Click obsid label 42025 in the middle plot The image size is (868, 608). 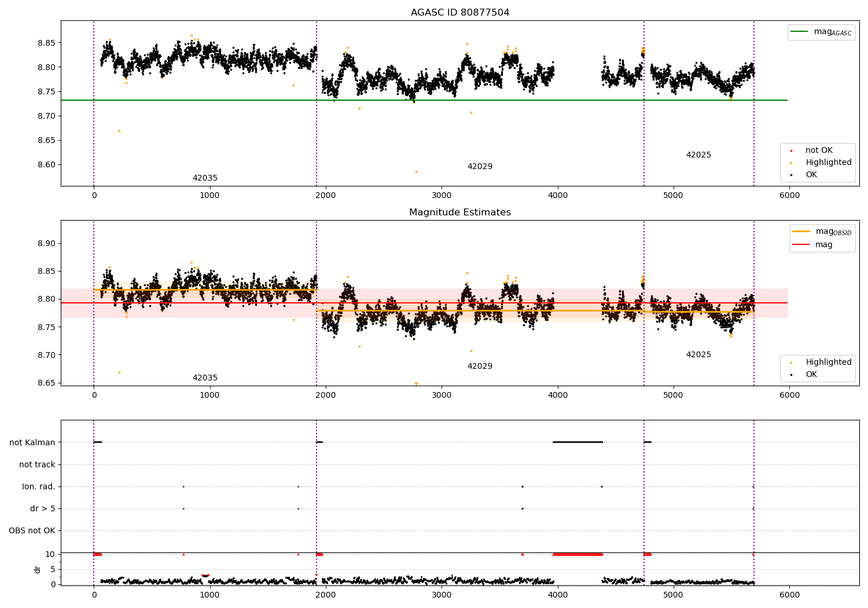698,355
